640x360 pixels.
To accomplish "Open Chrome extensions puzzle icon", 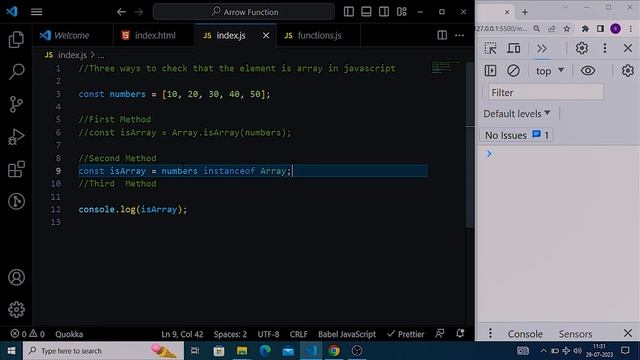I will (x=585, y=29).
